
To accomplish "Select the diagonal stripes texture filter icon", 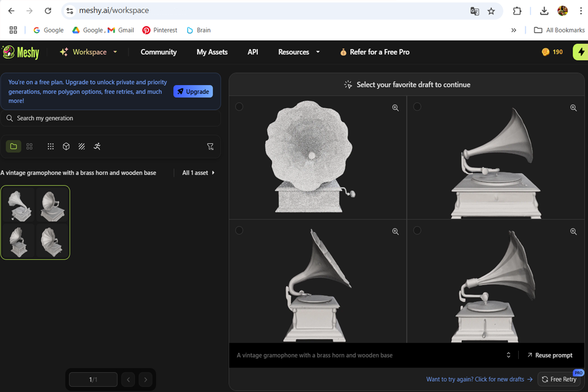I will tap(81, 146).
